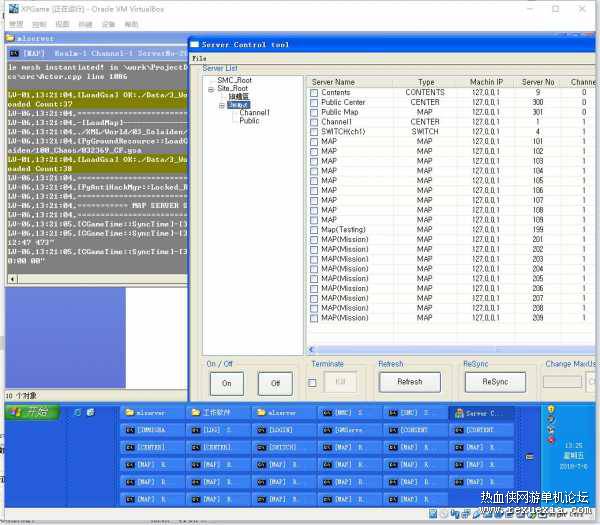Enable the Terminate checkbox beside Kill
600x525 pixels.
coord(312,383)
